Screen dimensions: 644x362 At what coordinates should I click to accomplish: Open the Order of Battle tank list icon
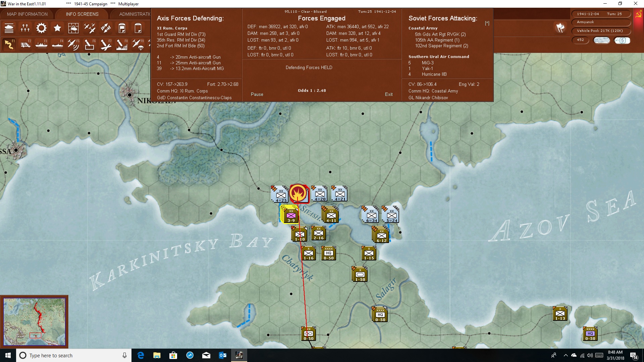pyautogui.click(x=9, y=28)
